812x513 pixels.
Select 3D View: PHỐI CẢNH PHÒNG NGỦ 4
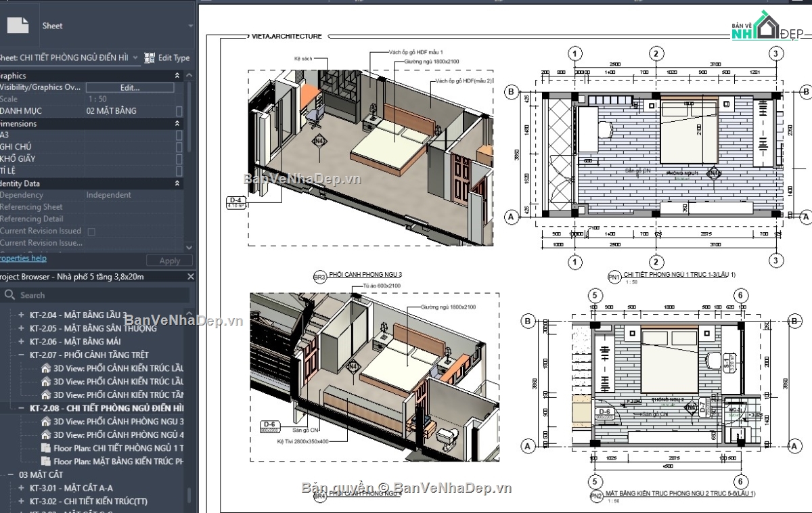click(x=118, y=435)
